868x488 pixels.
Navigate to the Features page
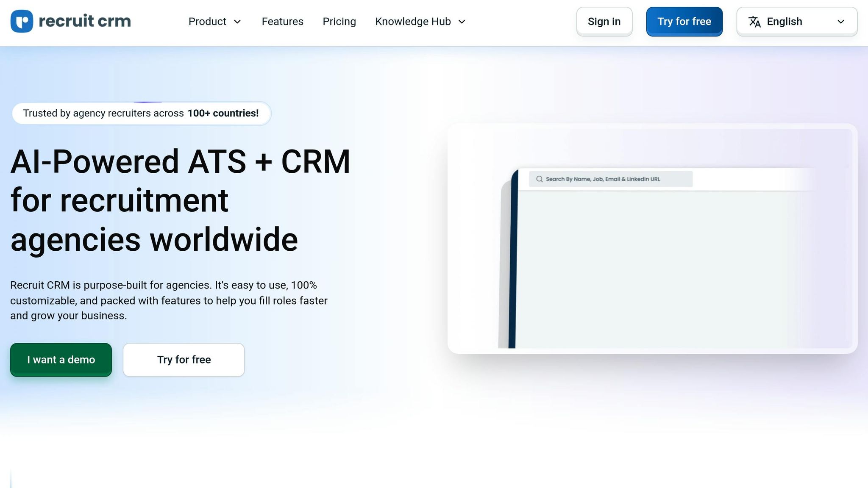pos(283,21)
